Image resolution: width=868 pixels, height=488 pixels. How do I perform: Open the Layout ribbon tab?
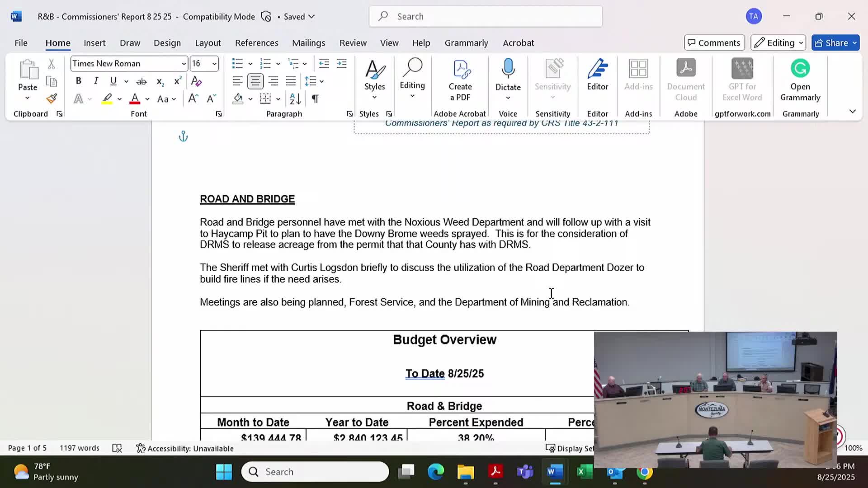tap(208, 43)
